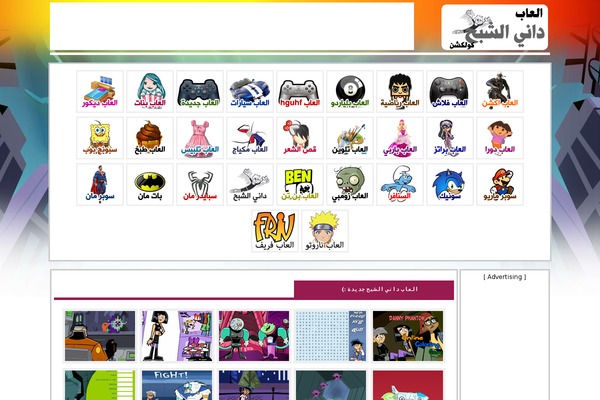Click the Advertising label in the sidebar

tap(504, 277)
